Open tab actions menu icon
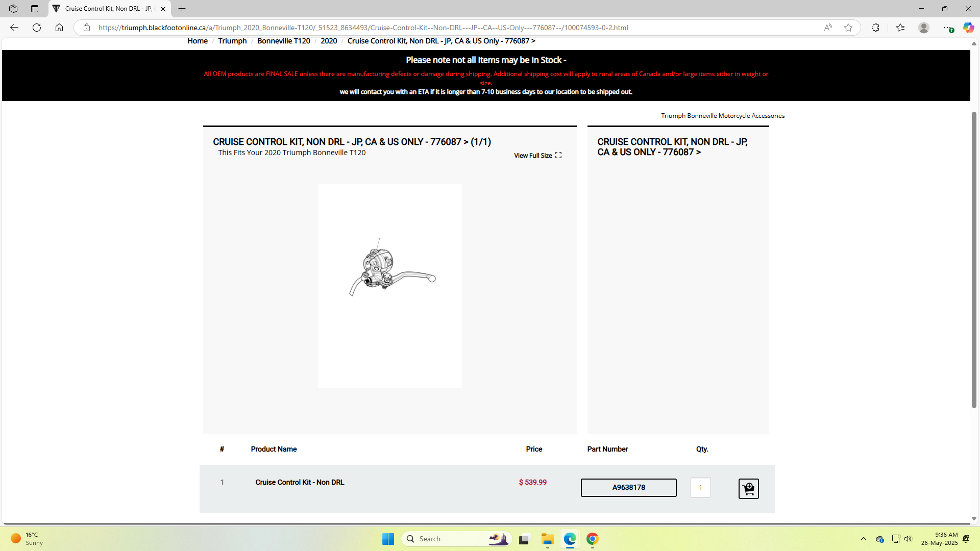980x551 pixels. coord(35,9)
